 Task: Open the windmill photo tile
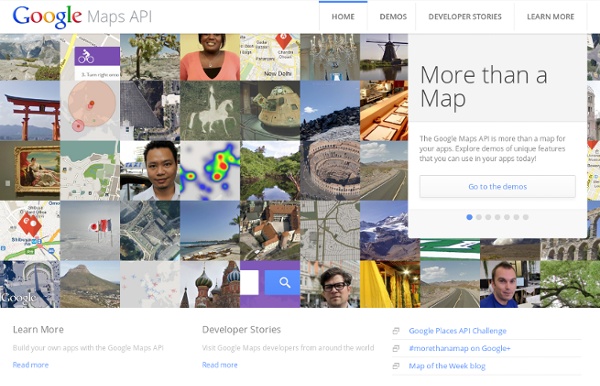point(384,57)
